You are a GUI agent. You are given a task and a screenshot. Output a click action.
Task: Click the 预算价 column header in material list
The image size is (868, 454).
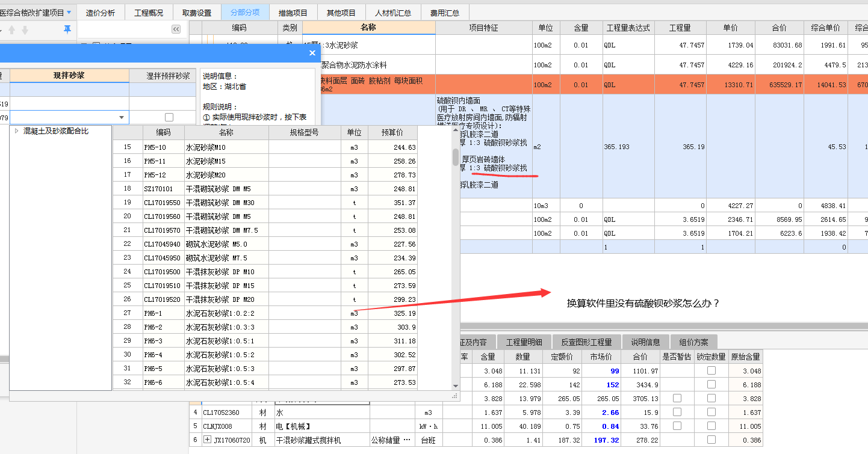tap(391, 132)
